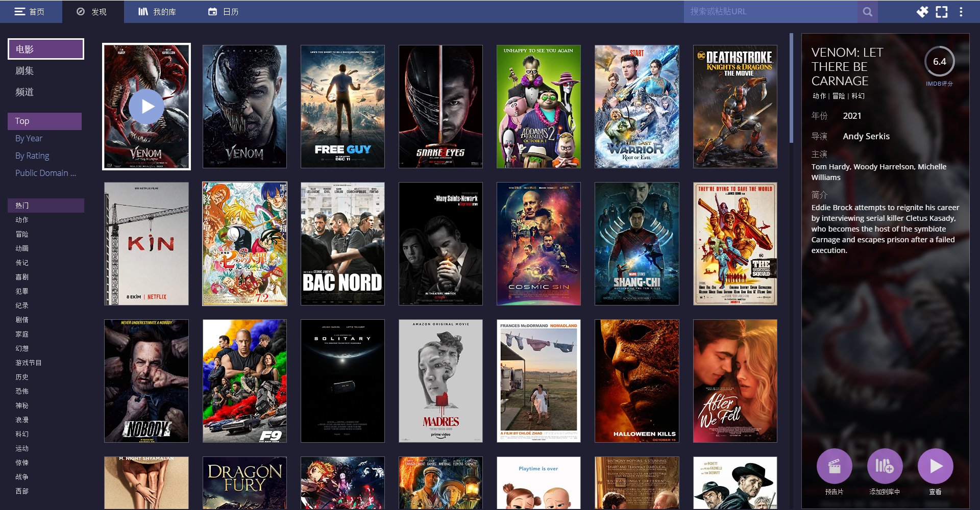
Task: Open the Halloween Kills poster
Action: coord(637,381)
